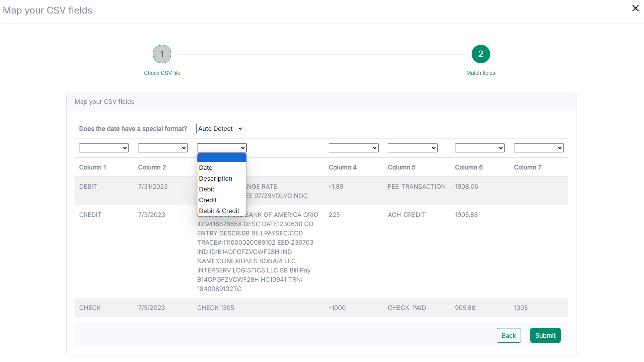Choose Debit & Credit from the list

pyautogui.click(x=219, y=211)
